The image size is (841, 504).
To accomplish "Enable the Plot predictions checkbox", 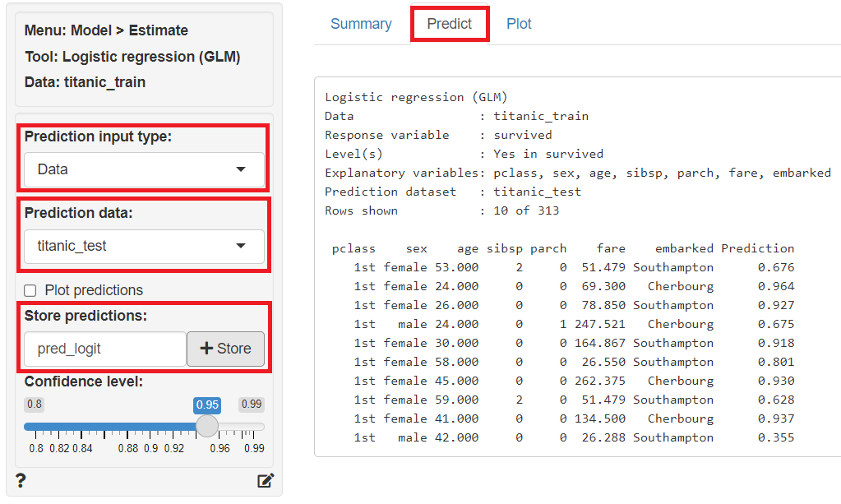I will (x=30, y=290).
